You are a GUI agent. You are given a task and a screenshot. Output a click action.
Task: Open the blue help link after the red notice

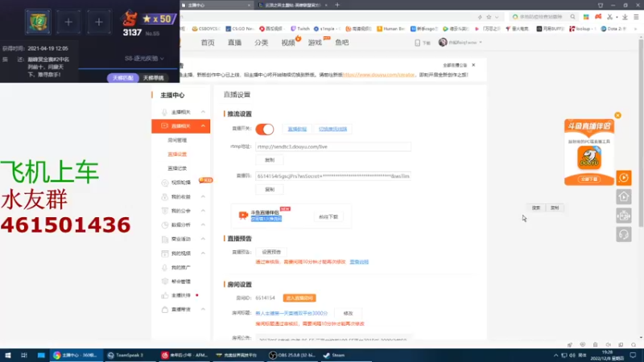(x=359, y=262)
